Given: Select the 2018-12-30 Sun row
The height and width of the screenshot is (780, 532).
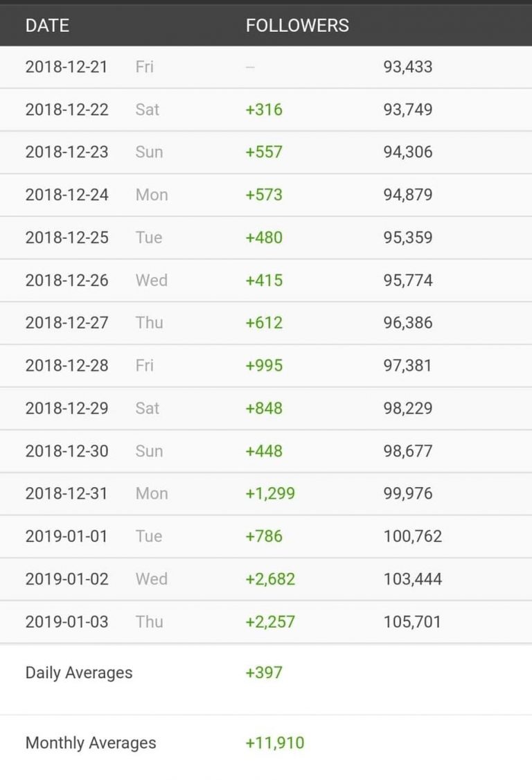Looking at the screenshot, I should point(266,451).
